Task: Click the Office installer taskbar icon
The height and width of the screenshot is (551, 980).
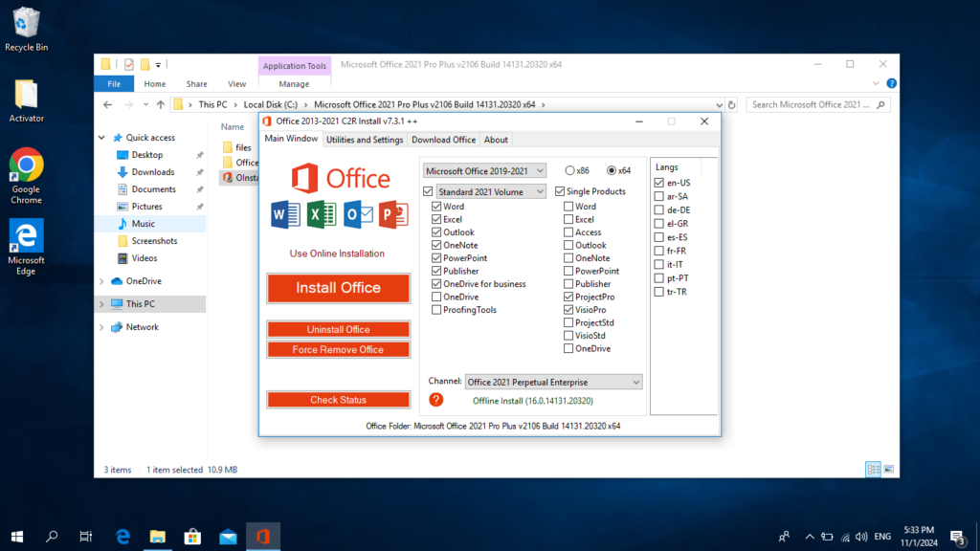Action: 263,537
